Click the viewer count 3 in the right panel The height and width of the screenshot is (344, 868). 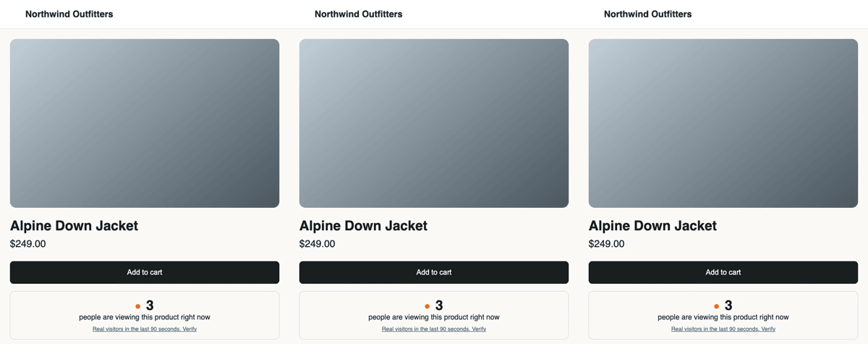point(728,306)
